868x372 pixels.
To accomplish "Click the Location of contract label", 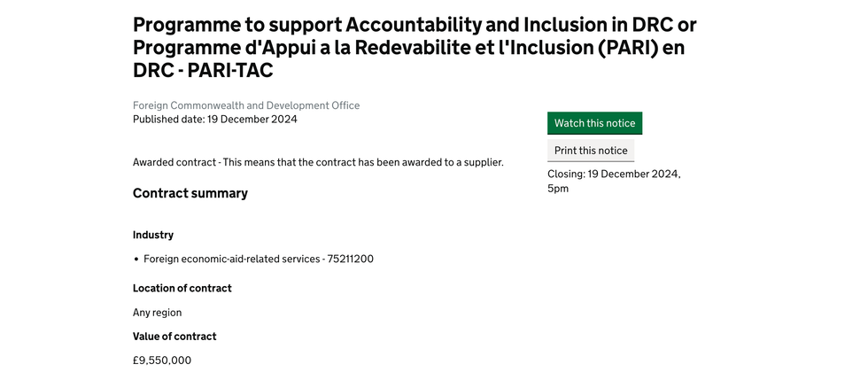I will (x=182, y=288).
